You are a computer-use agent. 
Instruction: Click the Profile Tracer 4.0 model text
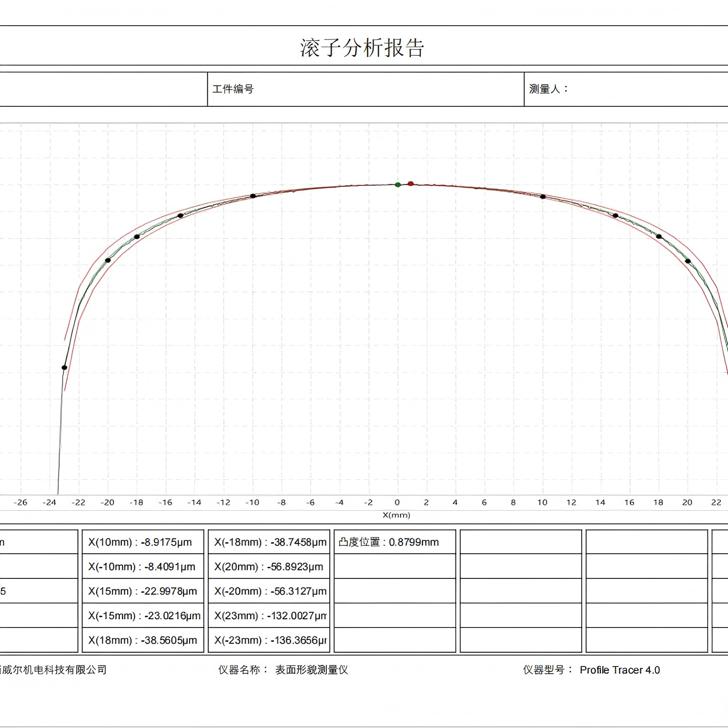(x=619, y=670)
